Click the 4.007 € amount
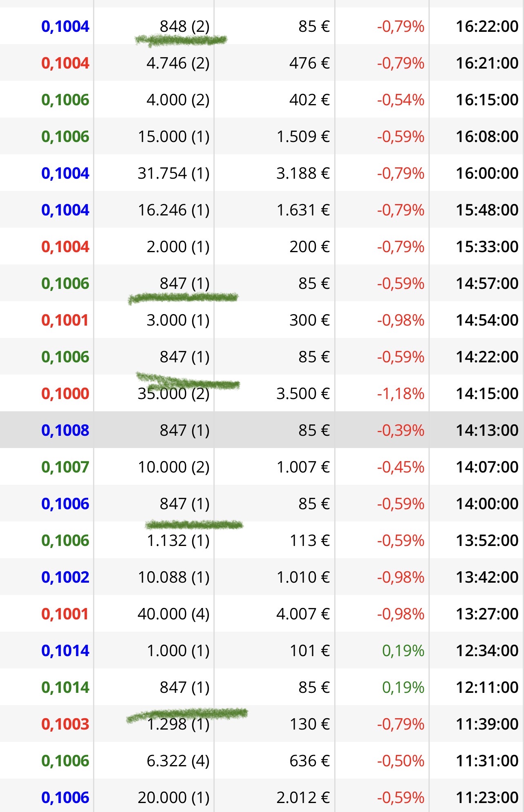524x812 pixels. click(x=303, y=614)
